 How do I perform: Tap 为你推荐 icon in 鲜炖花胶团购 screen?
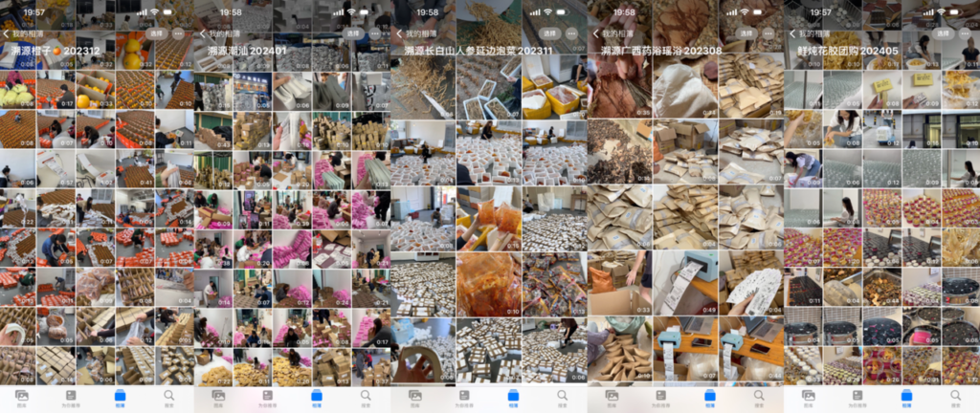click(856, 396)
